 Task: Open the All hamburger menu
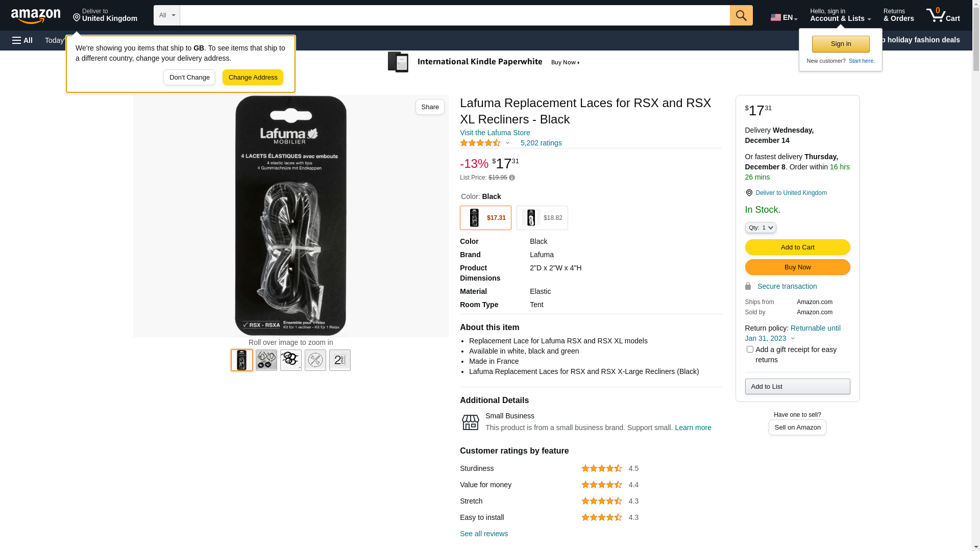coord(22,40)
